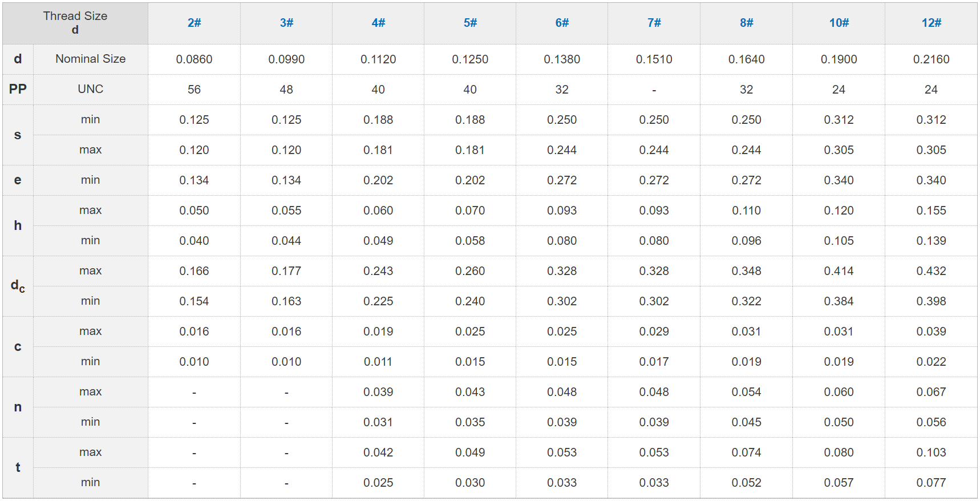
Task: Select the UNC value 56 cell
Action: 194,90
